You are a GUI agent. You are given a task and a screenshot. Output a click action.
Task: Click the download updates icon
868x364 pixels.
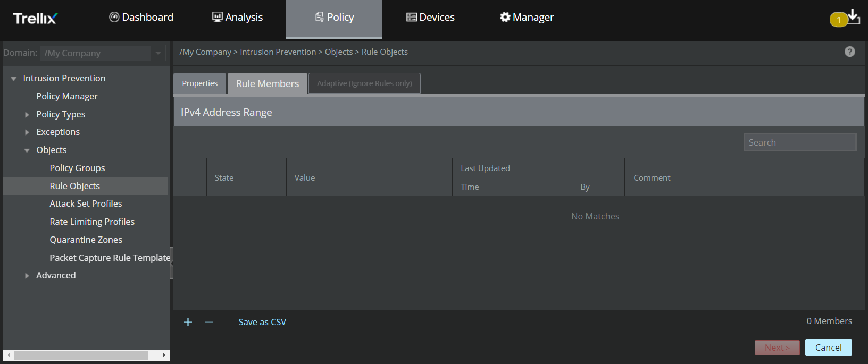[x=853, y=16]
